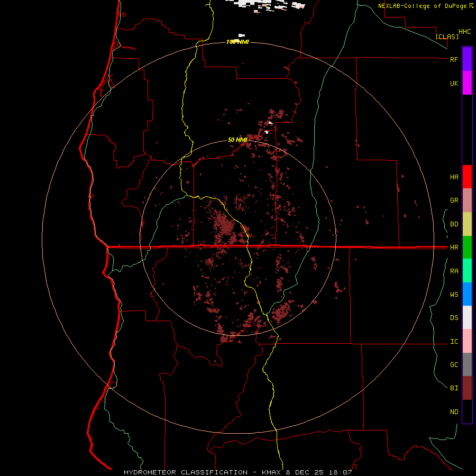Click the UK legend label text
This screenshot has width=476, height=476.
point(454,83)
